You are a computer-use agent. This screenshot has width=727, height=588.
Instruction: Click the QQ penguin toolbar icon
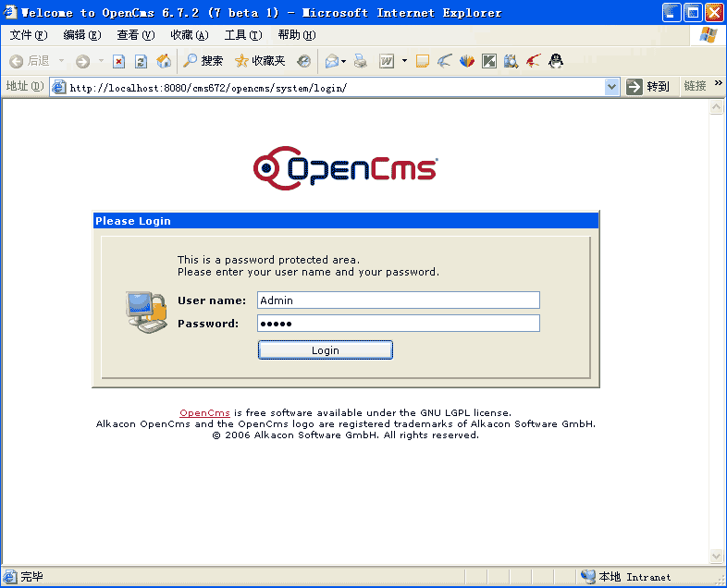pyautogui.click(x=556, y=61)
